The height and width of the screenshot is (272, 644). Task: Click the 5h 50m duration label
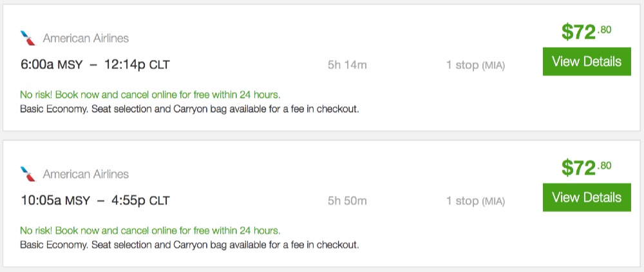point(346,200)
